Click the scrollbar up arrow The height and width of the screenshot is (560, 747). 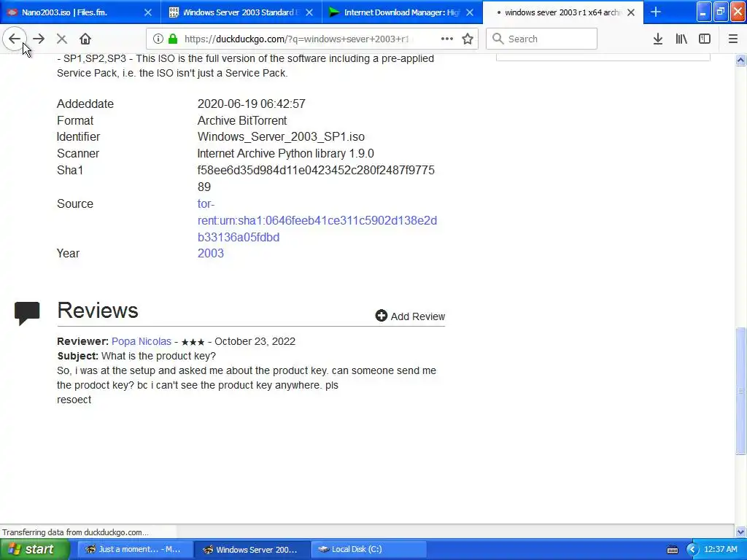click(x=740, y=61)
